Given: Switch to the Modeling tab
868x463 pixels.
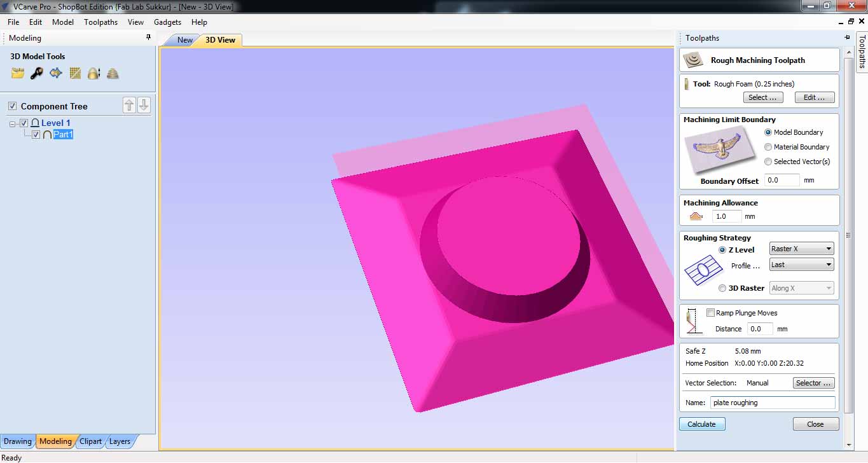Looking at the screenshot, I should pyautogui.click(x=55, y=441).
